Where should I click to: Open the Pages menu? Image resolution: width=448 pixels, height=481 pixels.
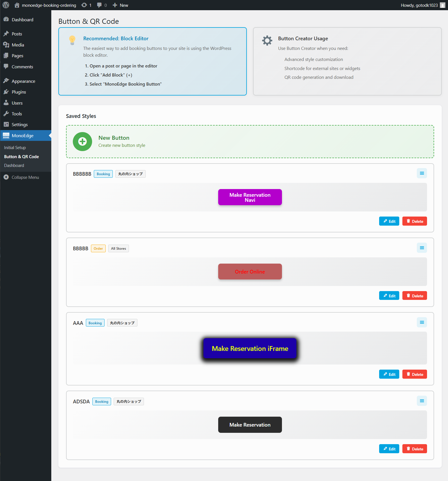pos(26,56)
